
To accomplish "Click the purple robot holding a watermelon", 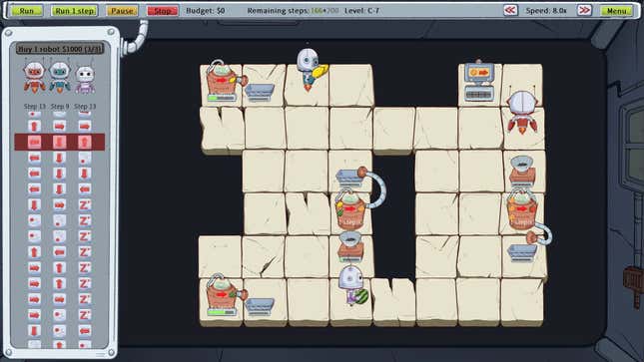I will pos(352,286).
